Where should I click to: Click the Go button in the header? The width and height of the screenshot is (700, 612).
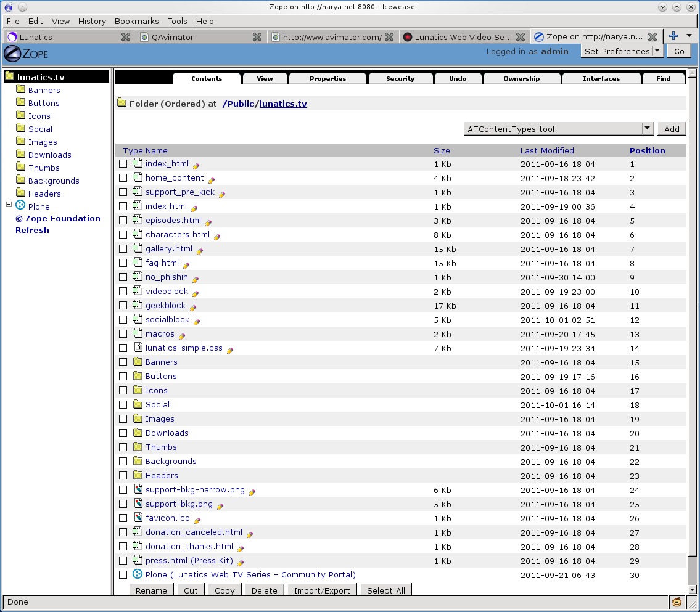click(x=679, y=51)
